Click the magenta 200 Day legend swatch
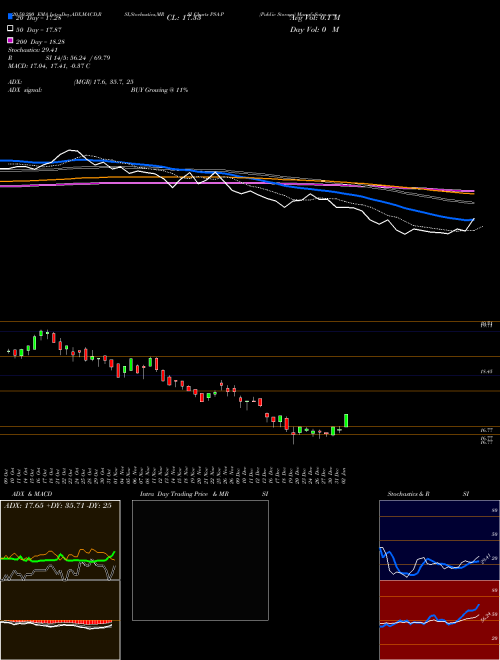This screenshot has height=660, width=500. click(11, 40)
